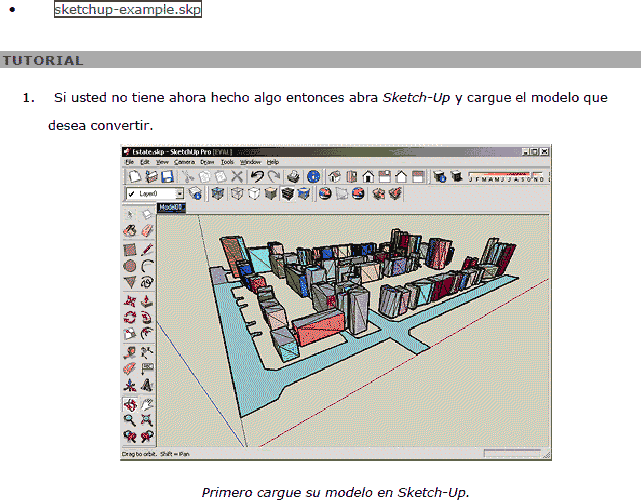
Task: Select the Rotate tool
Action: (130, 318)
